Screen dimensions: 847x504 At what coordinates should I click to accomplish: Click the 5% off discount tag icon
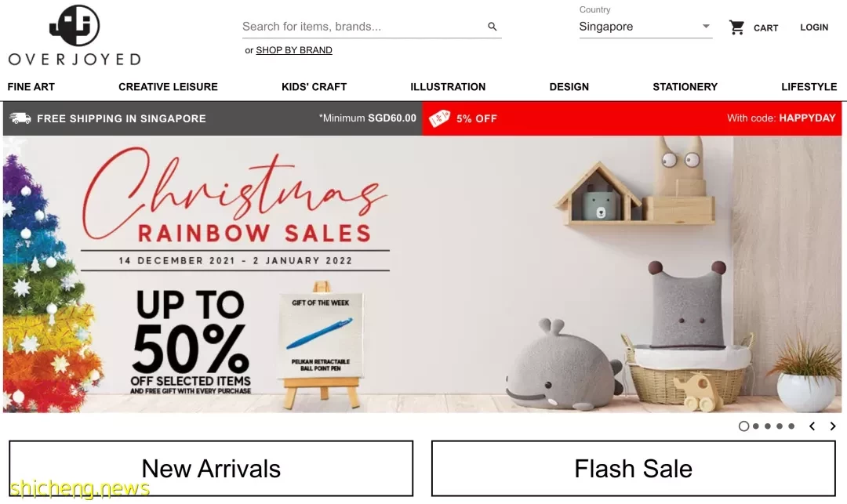[440, 118]
